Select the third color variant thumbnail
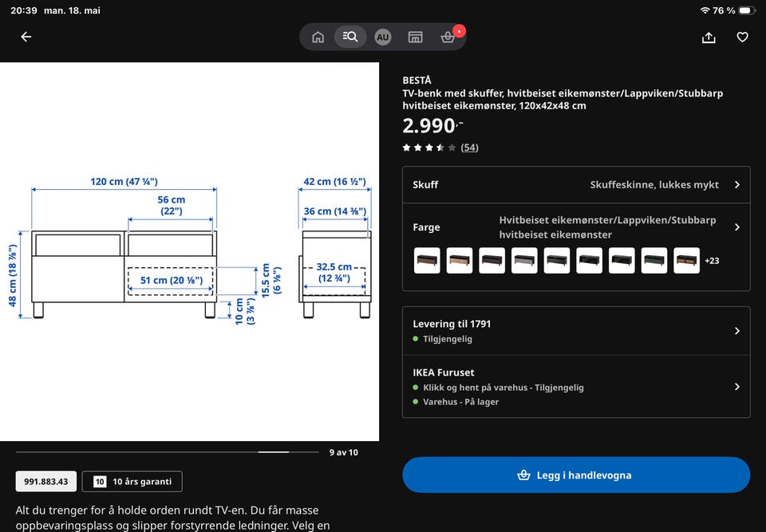The image size is (766, 532). [x=492, y=260]
